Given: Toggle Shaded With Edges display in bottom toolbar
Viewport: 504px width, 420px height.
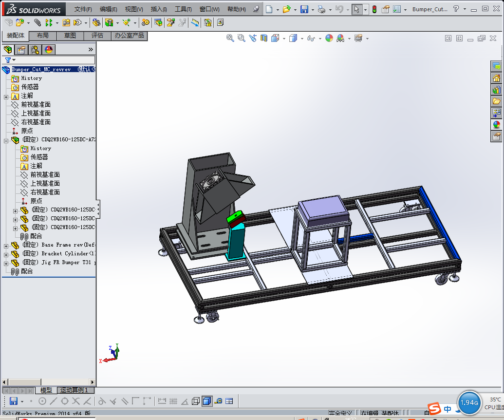Looking at the screenshot, I should 207,401.
